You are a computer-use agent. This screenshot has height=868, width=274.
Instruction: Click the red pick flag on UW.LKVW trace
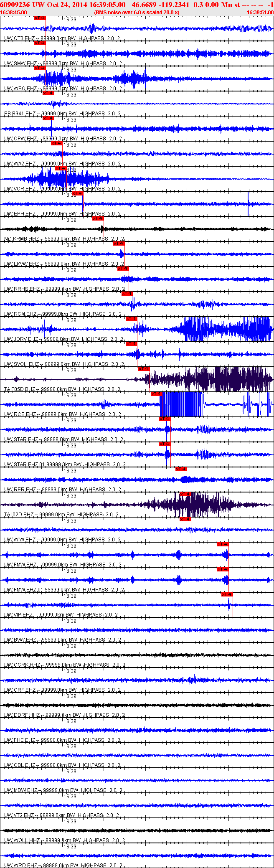pos(119,244)
